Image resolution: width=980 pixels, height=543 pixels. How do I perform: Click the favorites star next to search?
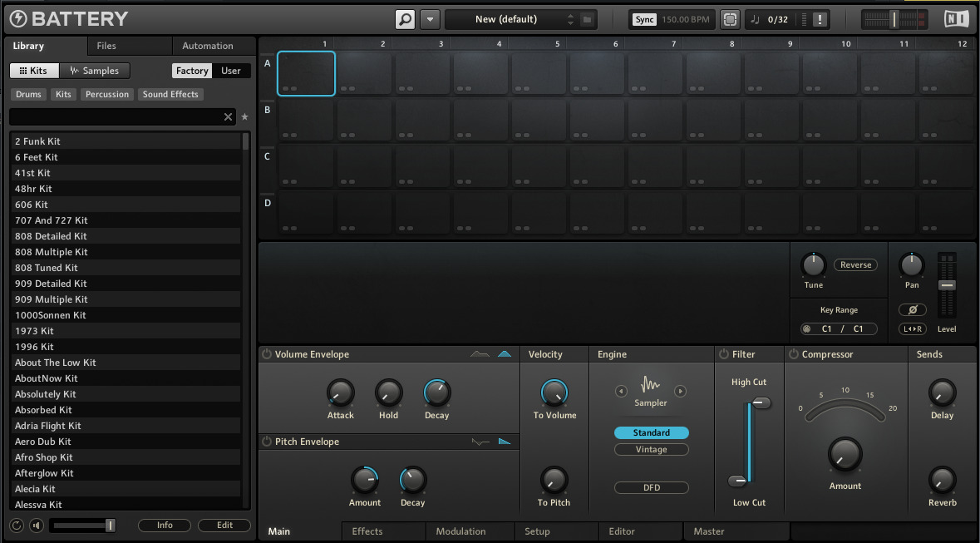pyautogui.click(x=244, y=117)
